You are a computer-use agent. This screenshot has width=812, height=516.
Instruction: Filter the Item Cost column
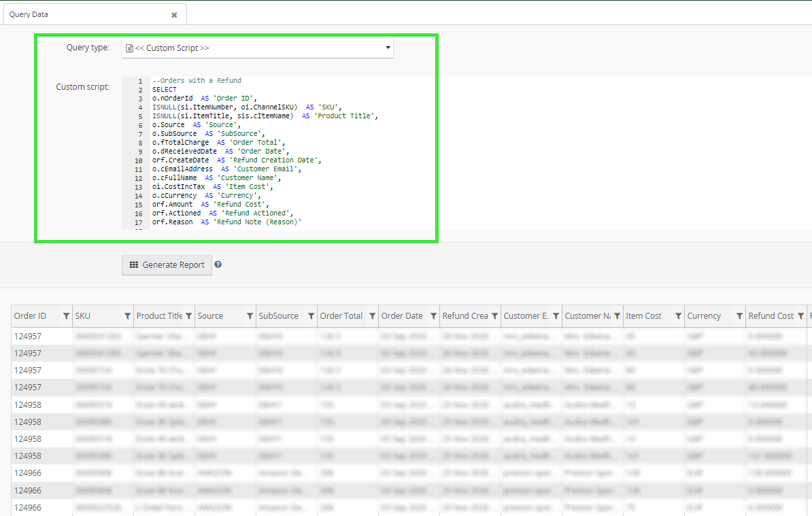[x=678, y=316]
